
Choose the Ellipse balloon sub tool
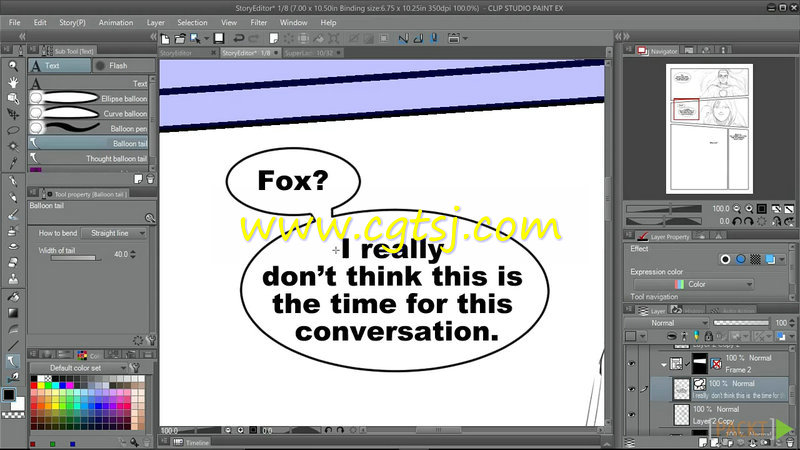[x=88, y=98]
